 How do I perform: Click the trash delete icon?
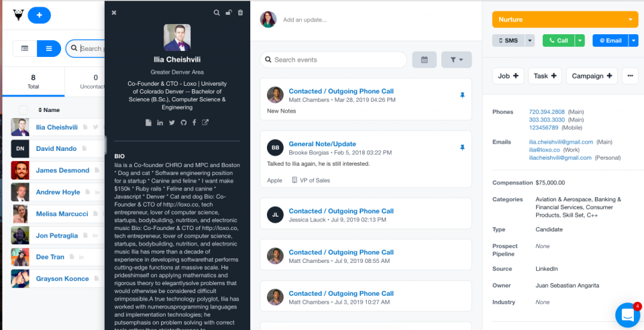[x=241, y=13]
